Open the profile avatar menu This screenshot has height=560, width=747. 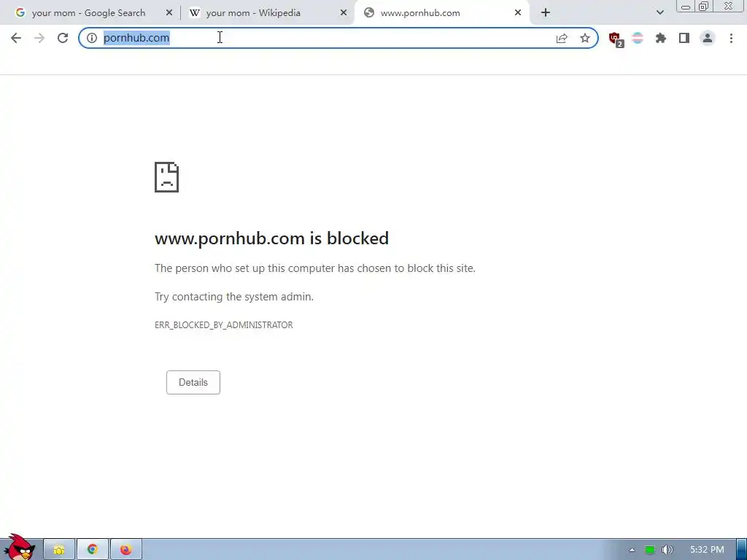point(708,38)
